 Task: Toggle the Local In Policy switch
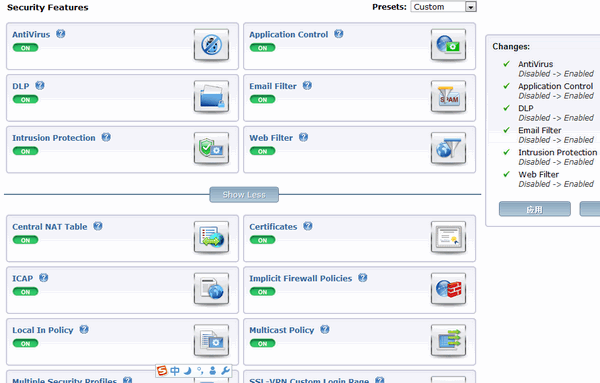(25, 343)
